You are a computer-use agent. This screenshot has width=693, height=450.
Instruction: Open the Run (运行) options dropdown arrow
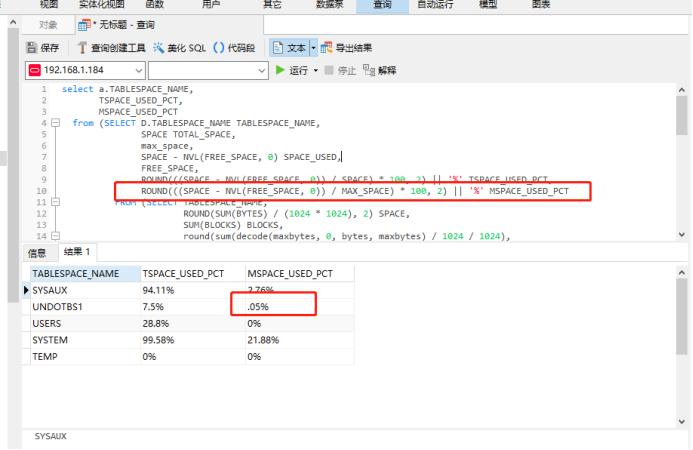coord(316,70)
